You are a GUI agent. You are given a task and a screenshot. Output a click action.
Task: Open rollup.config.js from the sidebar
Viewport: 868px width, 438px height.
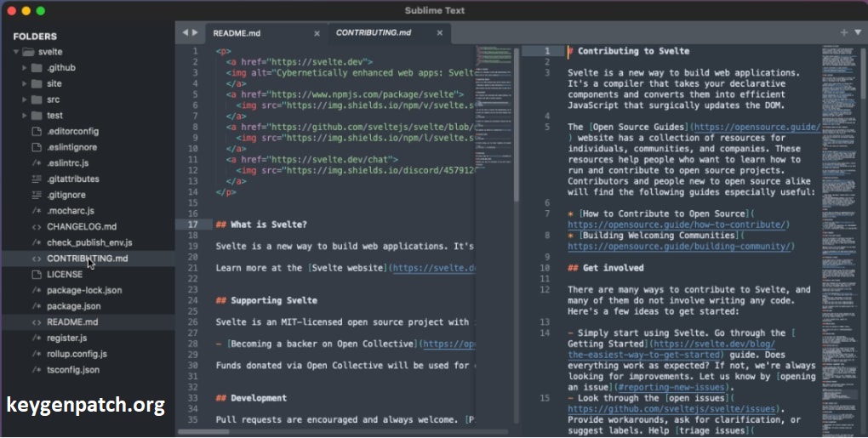(x=77, y=354)
